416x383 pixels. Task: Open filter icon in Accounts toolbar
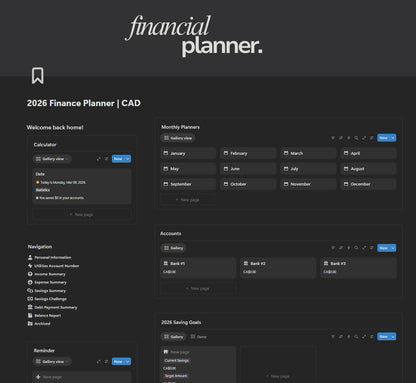pos(333,248)
